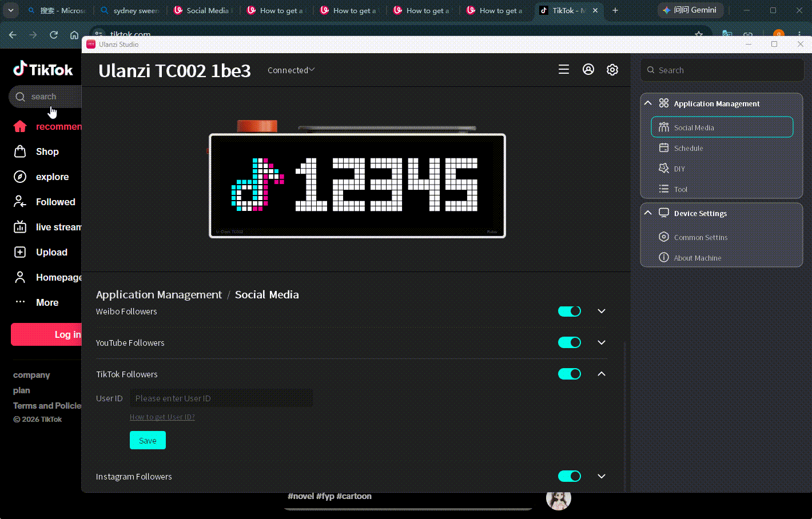Open hamburger menu in Ulanzi Studio header
The image size is (812, 519).
[564, 69]
